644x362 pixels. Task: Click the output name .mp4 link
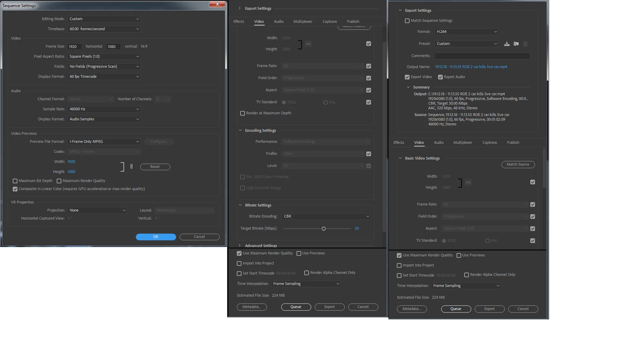point(471,67)
